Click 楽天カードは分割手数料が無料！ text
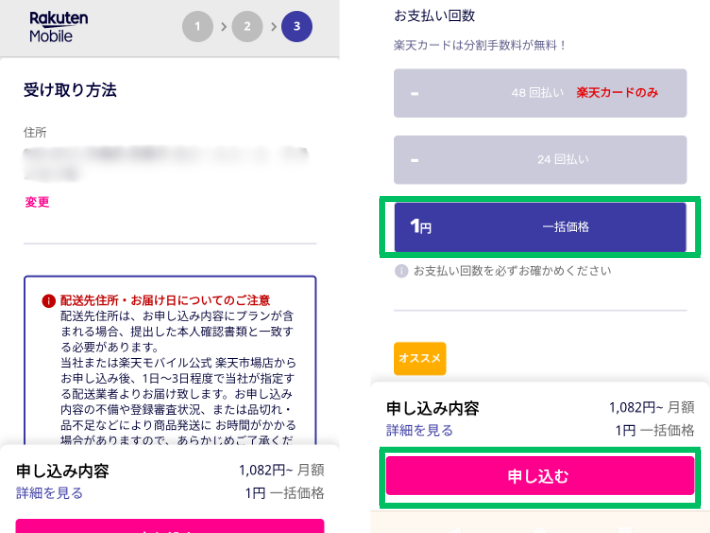The width and height of the screenshot is (710, 533). point(480,45)
